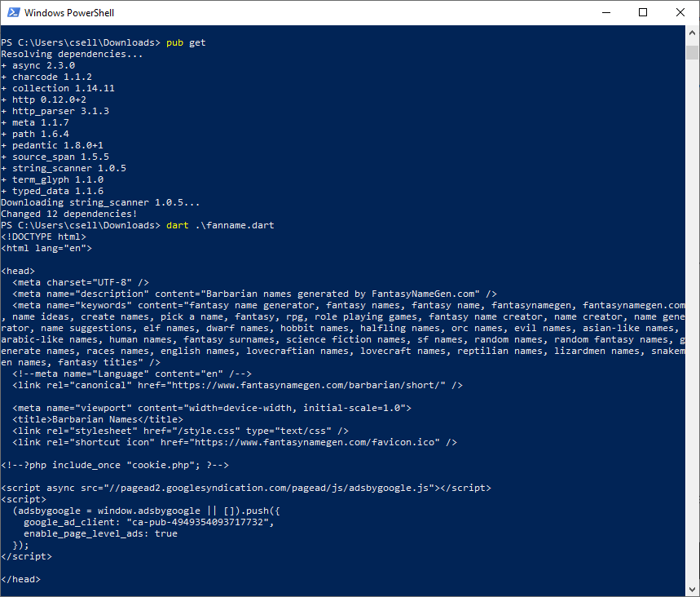Maximize the Windows PowerShell window
The image size is (700, 597).
(643, 12)
